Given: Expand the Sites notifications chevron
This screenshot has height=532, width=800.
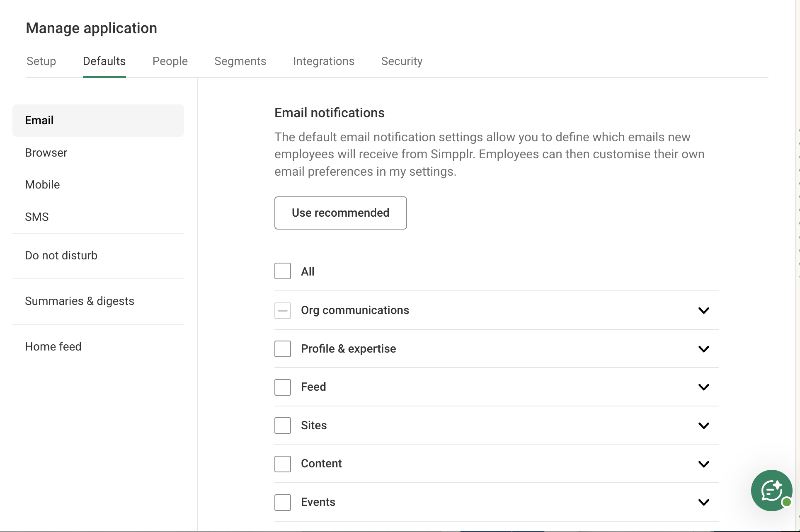Looking at the screenshot, I should 703,426.
